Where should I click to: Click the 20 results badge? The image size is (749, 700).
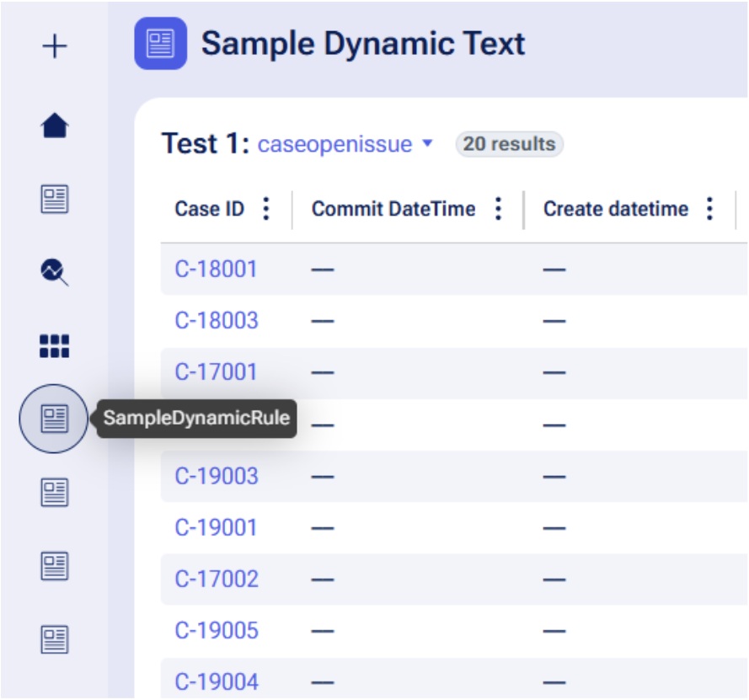509,144
